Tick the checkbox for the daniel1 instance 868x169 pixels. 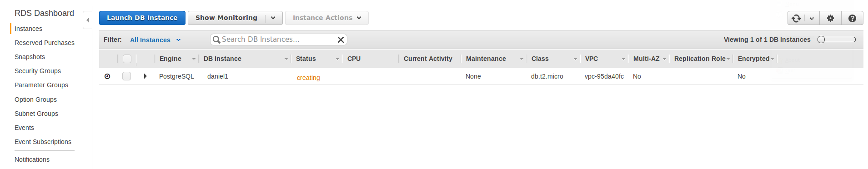tap(126, 76)
